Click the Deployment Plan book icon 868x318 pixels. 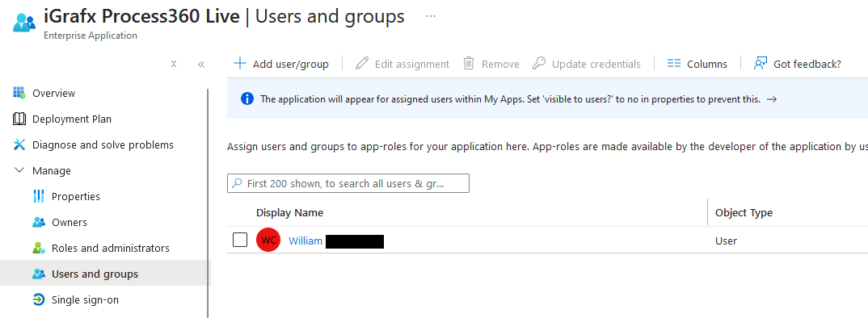(19, 119)
